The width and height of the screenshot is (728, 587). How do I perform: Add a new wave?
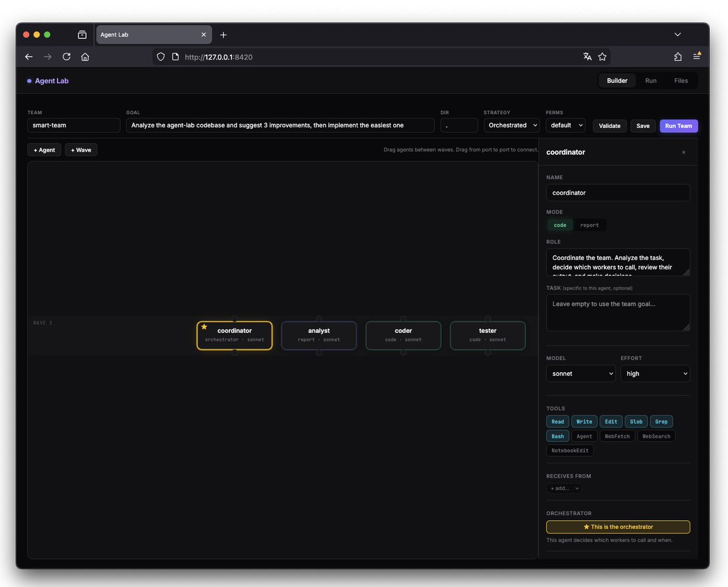[x=81, y=150]
